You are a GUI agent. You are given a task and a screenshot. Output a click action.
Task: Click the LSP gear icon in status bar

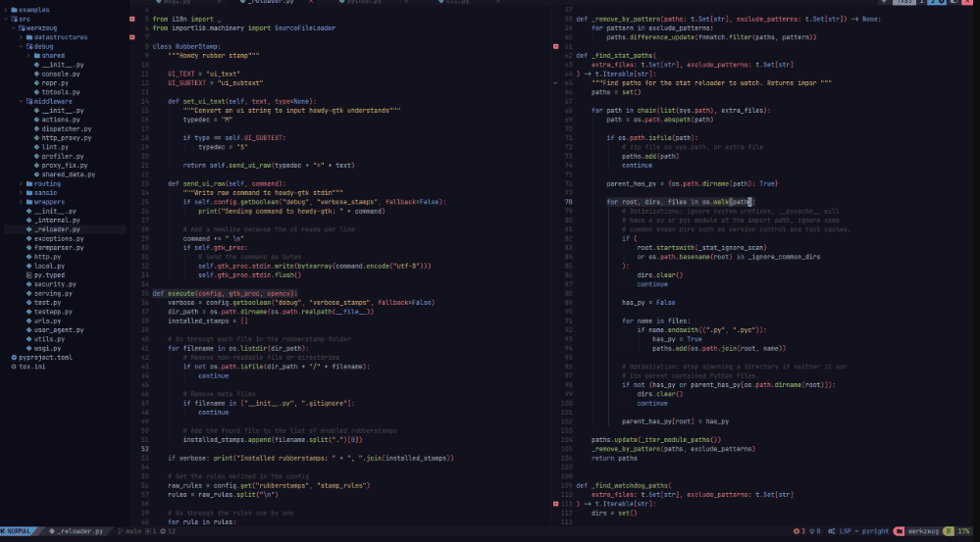831,531
